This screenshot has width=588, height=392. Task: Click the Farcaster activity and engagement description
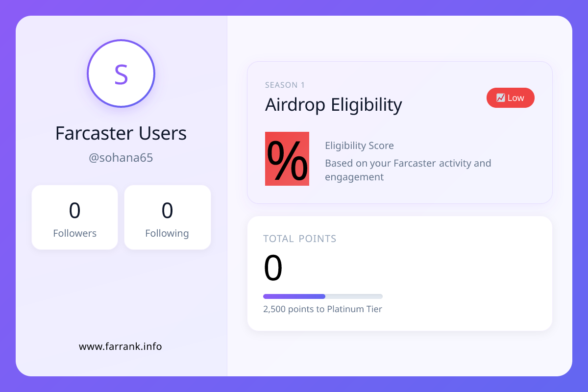[408, 170]
